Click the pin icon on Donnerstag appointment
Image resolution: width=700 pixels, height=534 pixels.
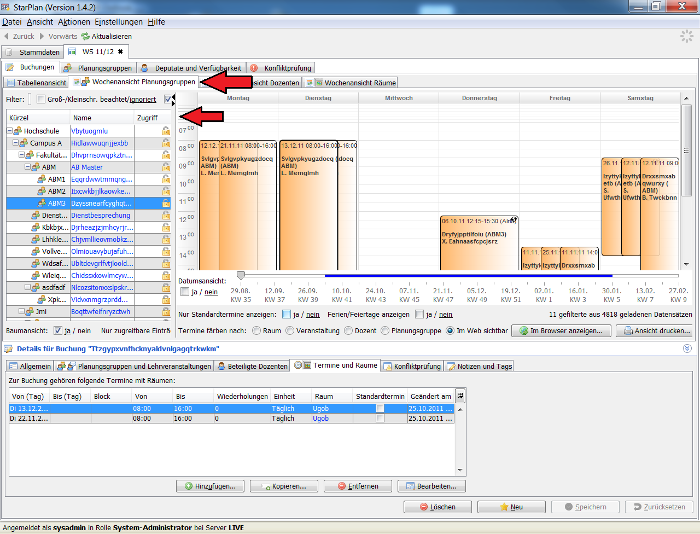point(513,220)
